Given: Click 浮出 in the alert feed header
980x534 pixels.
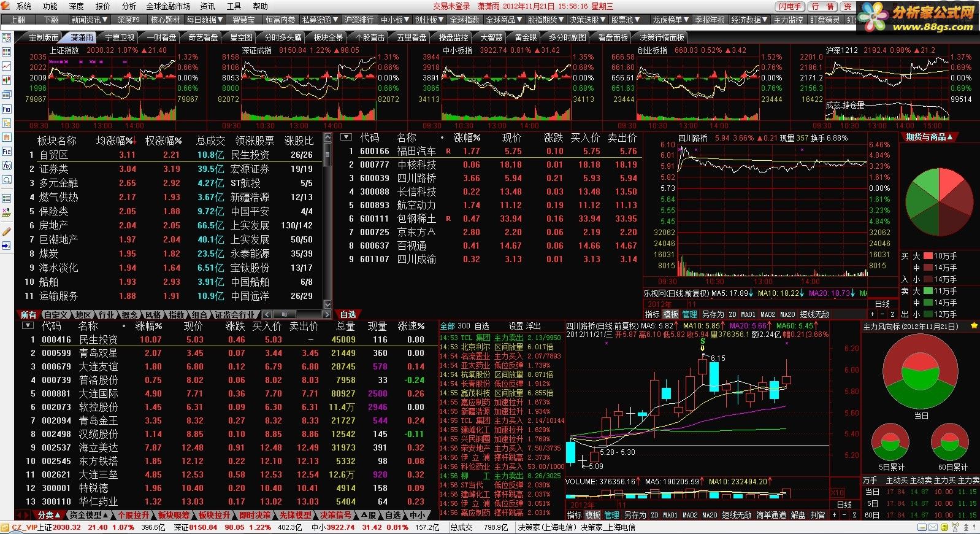Looking at the screenshot, I should click(x=534, y=326).
